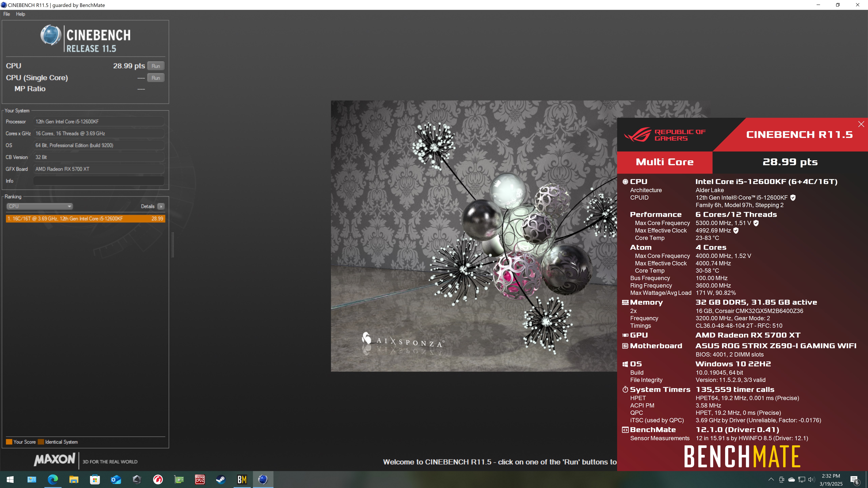
Task: Select the 12600KF ranking entry row
Action: click(x=85, y=219)
